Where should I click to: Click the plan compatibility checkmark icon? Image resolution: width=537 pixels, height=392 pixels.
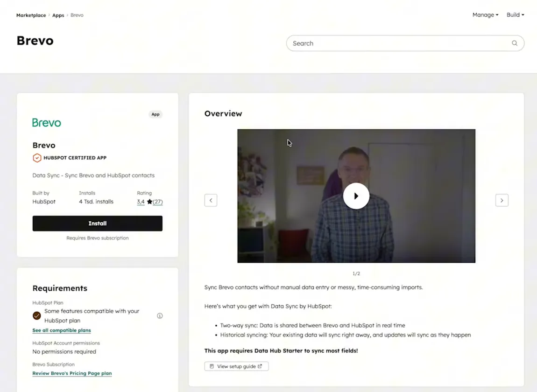[x=37, y=315]
